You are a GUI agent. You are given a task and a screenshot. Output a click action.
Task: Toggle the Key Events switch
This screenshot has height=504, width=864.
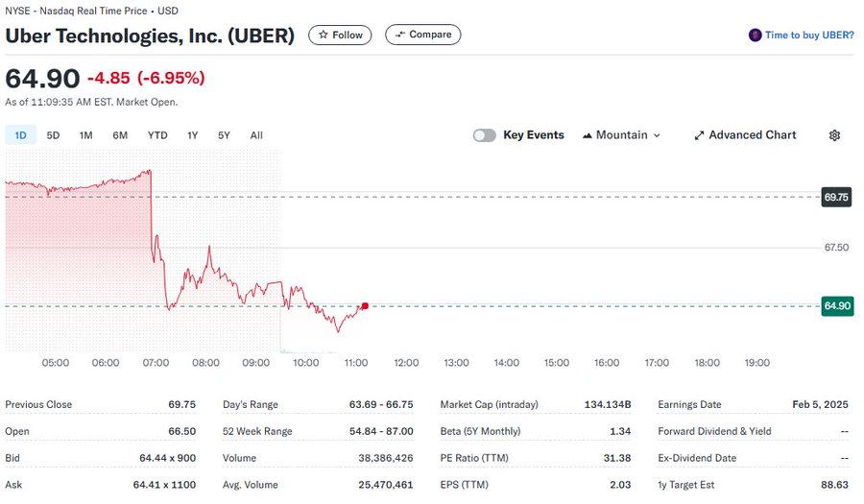pyautogui.click(x=485, y=135)
